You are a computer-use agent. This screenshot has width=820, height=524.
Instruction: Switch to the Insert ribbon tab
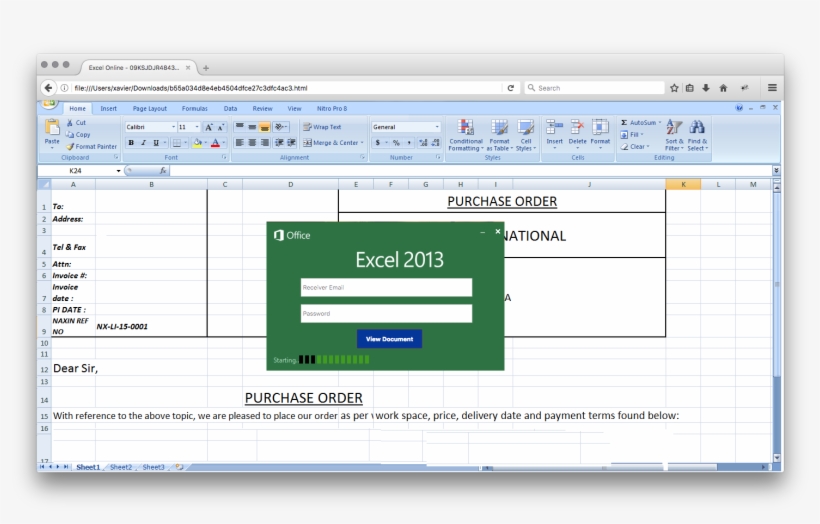tap(109, 108)
